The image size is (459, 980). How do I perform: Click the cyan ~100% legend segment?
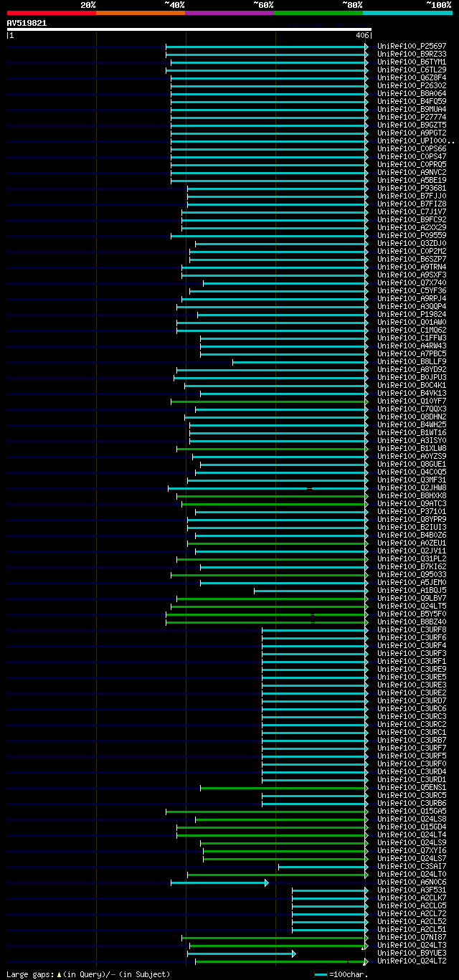pyautogui.click(x=407, y=13)
